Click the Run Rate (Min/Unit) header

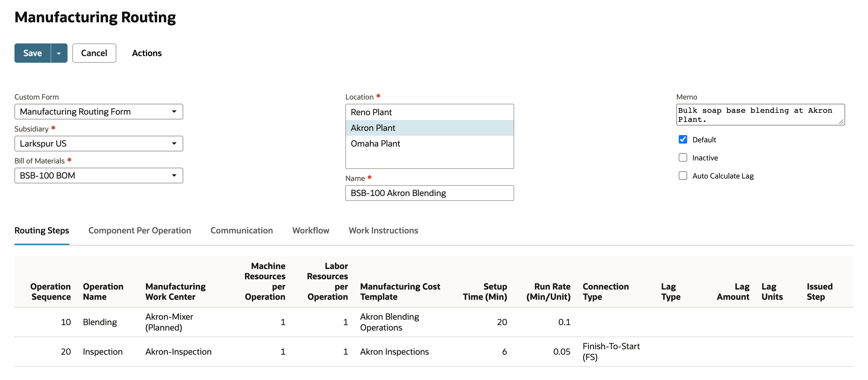[x=548, y=292]
